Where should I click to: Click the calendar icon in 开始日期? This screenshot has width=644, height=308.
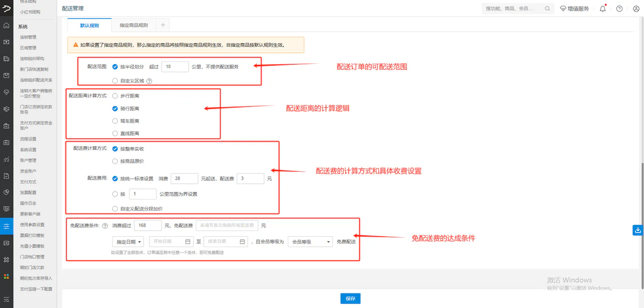(x=188, y=242)
